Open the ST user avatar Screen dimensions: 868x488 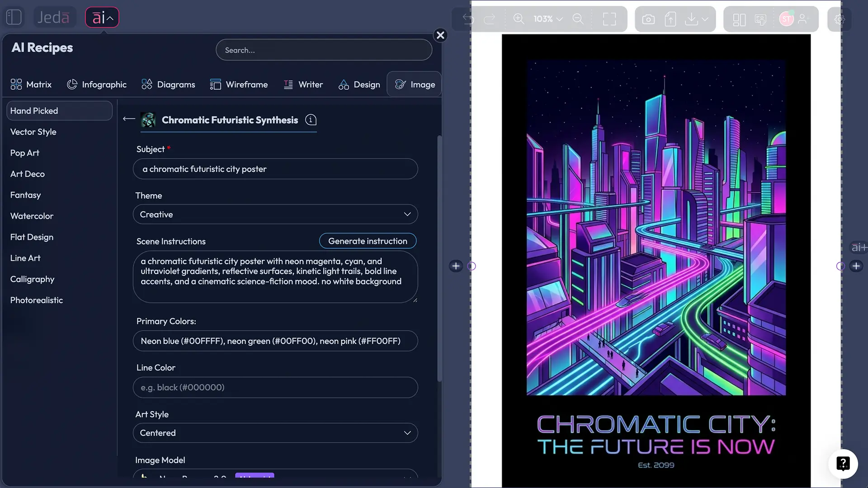tap(787, 19)
